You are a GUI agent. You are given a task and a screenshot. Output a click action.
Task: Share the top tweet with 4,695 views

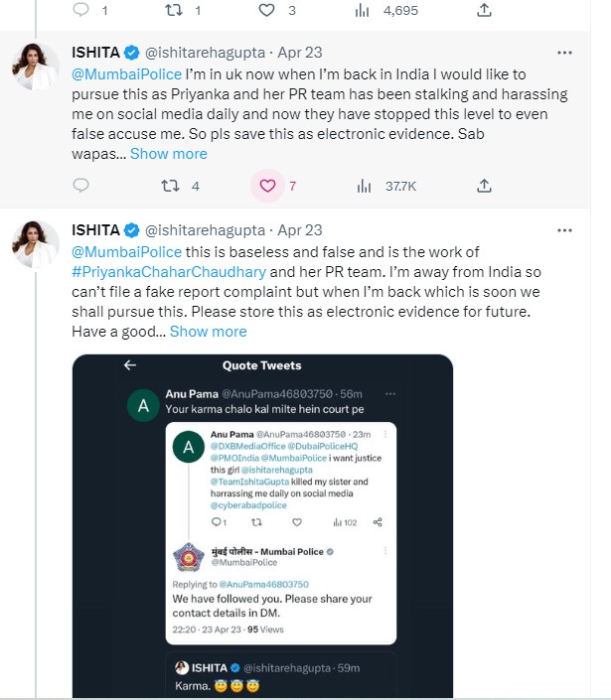coord(484,10)
